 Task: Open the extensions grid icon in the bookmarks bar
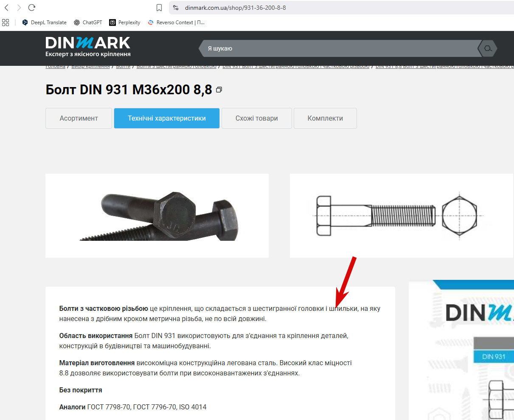click(6, 23)
